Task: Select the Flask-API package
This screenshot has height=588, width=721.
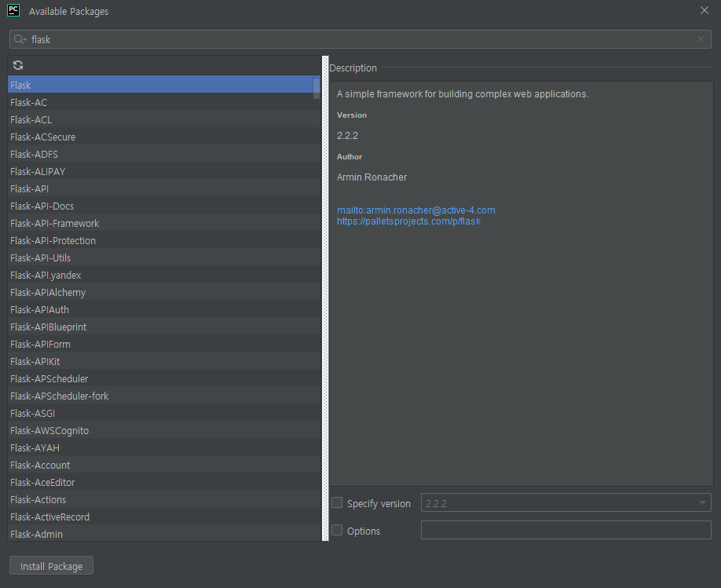Action: coord(164,188)
